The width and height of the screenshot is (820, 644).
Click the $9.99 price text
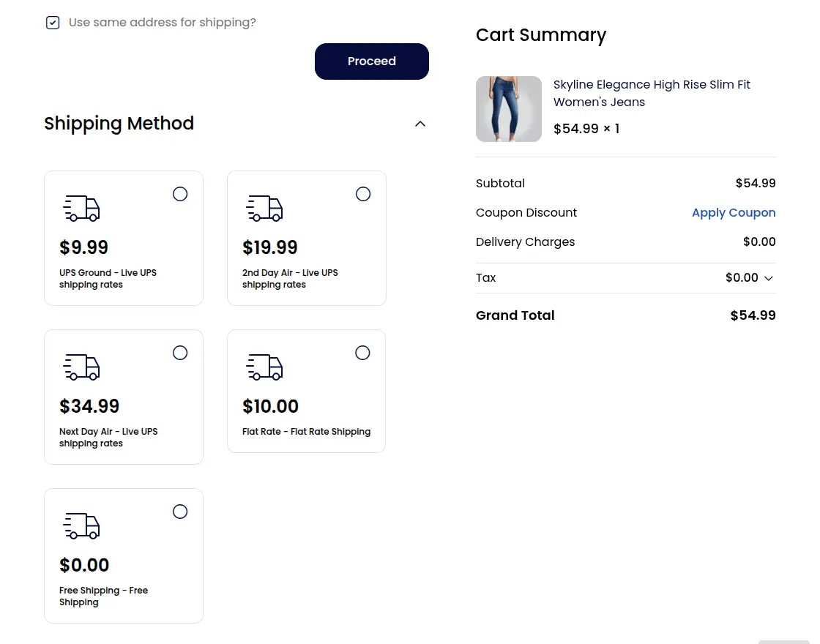83,247
